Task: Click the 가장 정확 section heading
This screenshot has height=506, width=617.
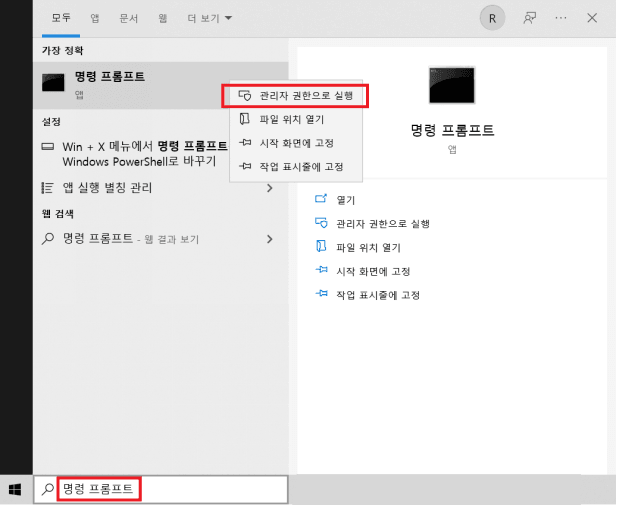Action: pyautogui.click(x=63, y=50)
